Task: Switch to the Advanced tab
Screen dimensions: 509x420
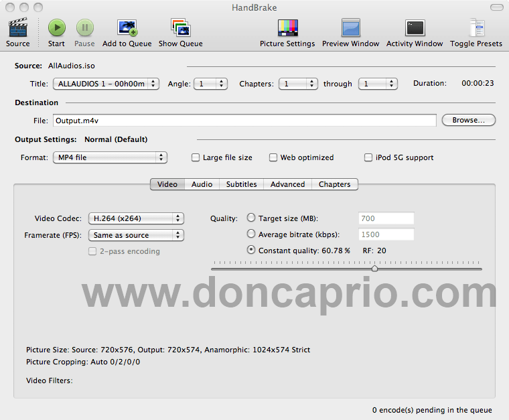Action: click(x=287, y=184)
